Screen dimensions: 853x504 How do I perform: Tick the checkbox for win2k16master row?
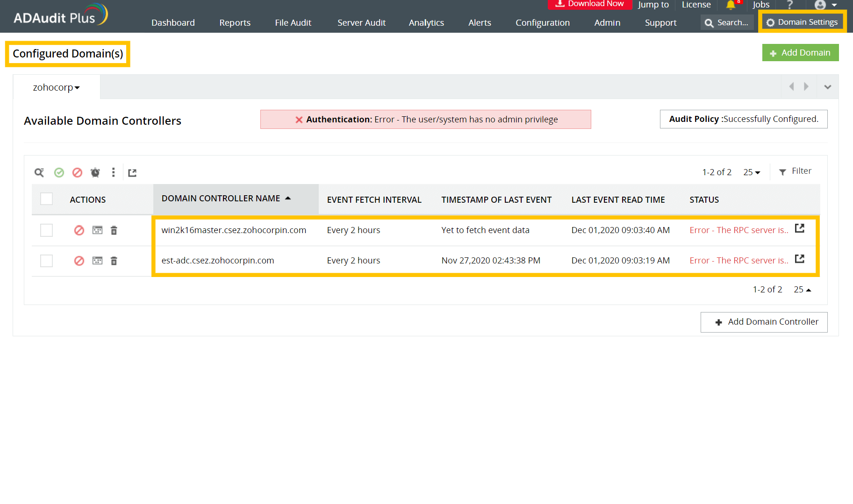tap(46, 230)
